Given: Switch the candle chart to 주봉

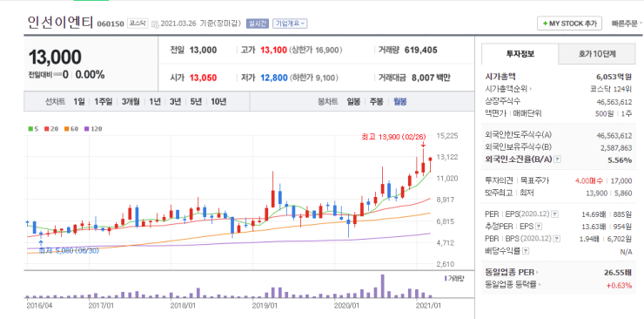Looking at the screenshot, I should [x=376, y=101].
